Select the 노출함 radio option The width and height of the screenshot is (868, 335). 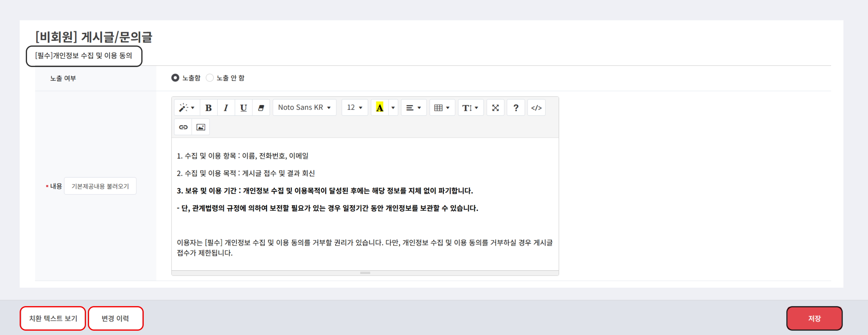point(175,78)
